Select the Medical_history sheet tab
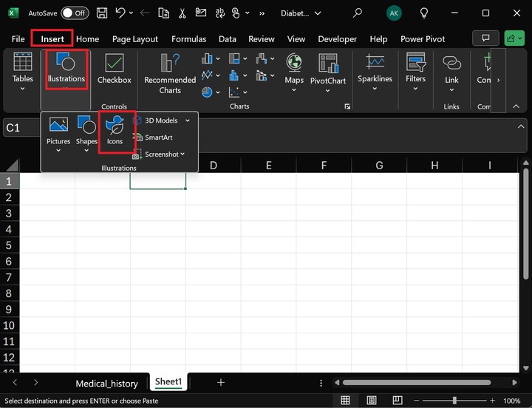The image size is (532, 408). coord(106,383)
